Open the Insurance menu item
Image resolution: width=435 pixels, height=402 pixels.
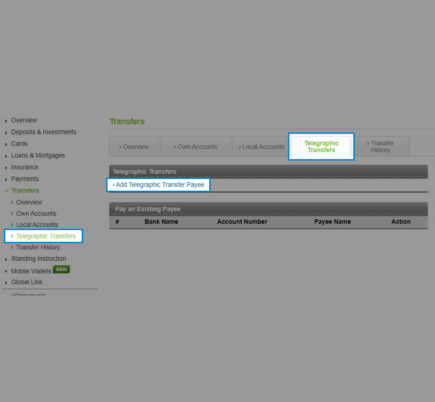click(24, 167)
